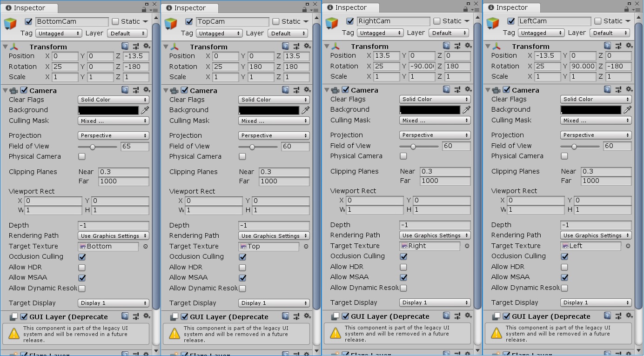Open Camera gear settings in RightCam inspector

click(468, 89)
